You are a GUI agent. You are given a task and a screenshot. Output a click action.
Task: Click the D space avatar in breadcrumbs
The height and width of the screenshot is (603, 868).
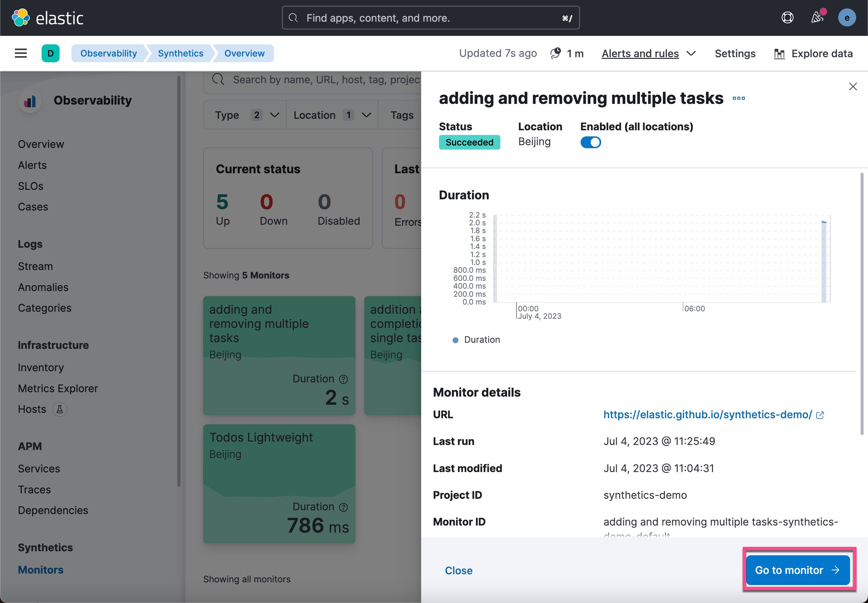[51, 53]
